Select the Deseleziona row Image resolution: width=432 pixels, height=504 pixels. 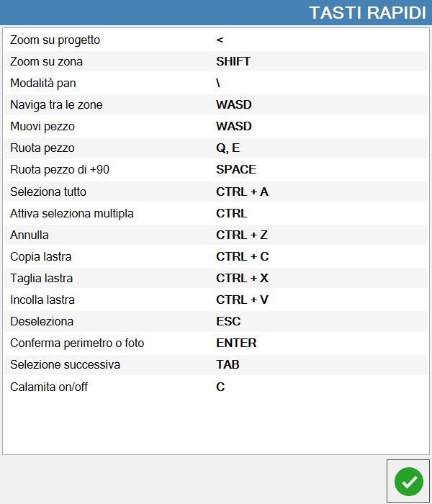(216, 321)
